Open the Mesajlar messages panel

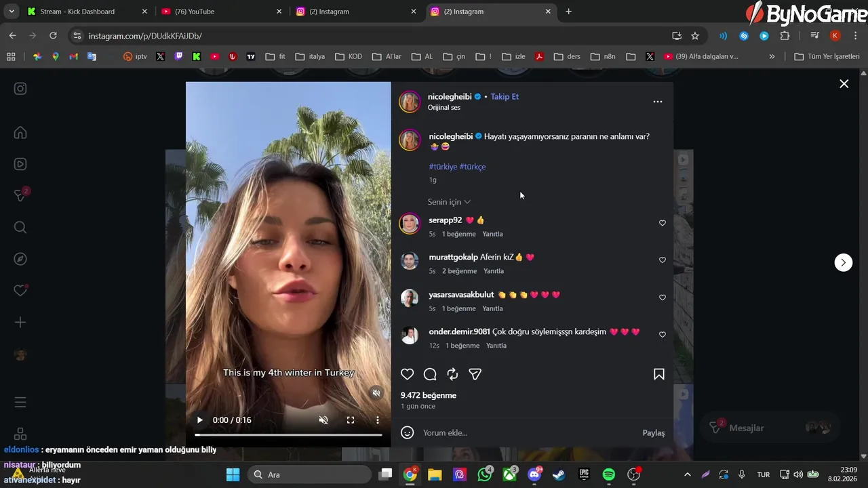pos(769,428)
